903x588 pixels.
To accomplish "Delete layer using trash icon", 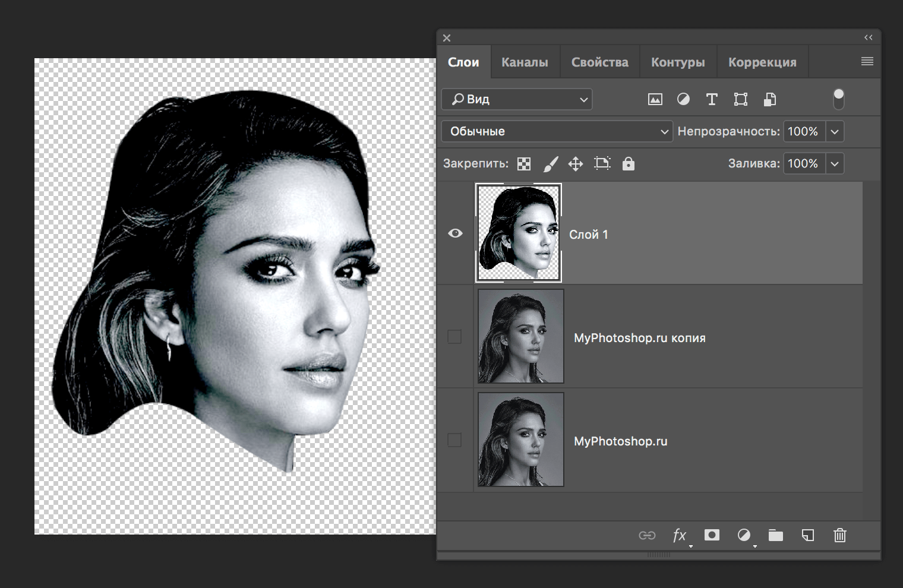I will click(839, 536).
